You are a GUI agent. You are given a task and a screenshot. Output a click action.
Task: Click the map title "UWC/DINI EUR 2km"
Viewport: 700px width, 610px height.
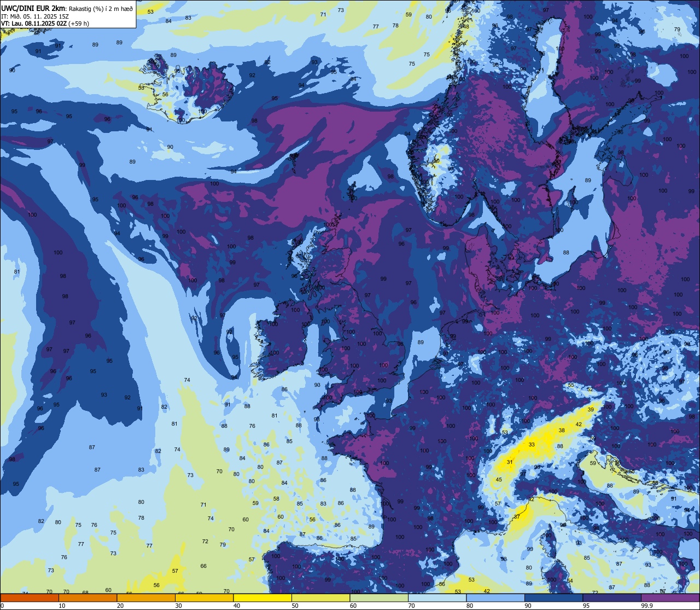[x=33, y=8]
